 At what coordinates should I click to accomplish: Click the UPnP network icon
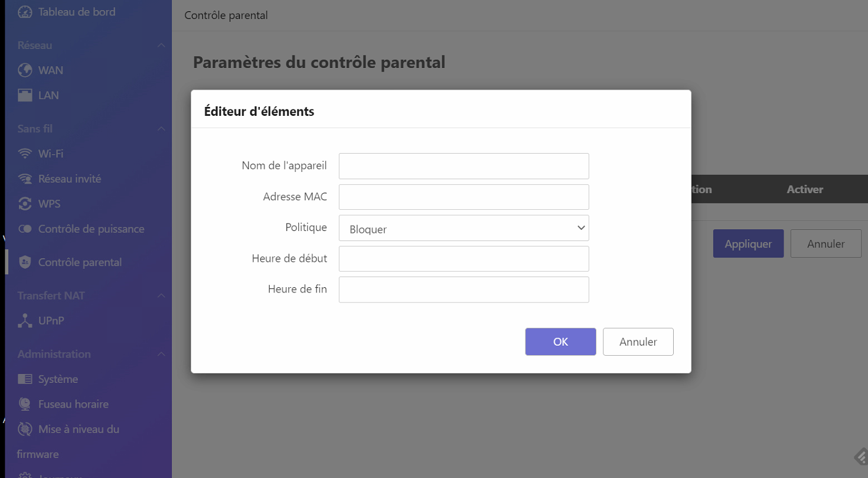click(x=25, y=321)
